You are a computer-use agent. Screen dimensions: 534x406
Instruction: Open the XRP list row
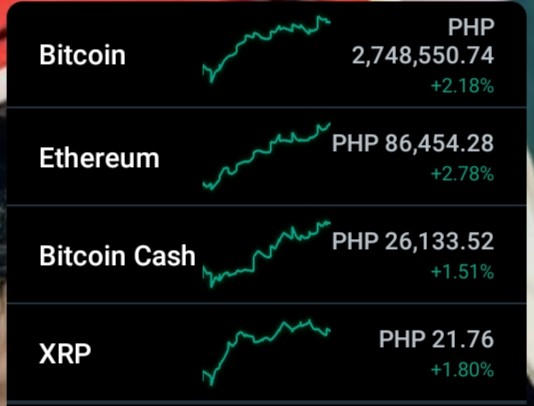click(x=267, y=353)
